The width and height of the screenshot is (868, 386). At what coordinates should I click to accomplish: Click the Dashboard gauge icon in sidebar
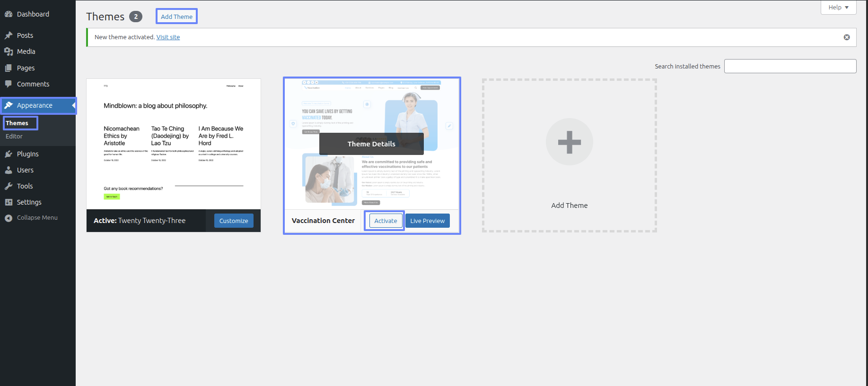pos(9,14)
